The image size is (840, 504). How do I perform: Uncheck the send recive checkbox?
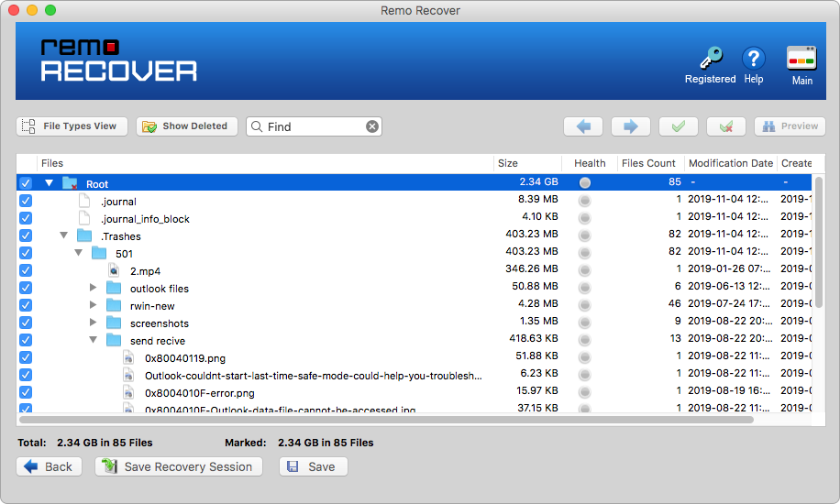[25, 340]
